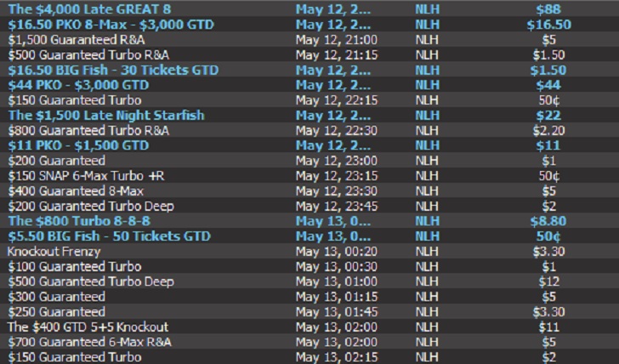
Task: Select the $700 Guaranteed 6-Max R&A tournament
Action: (x=309, y=342)
